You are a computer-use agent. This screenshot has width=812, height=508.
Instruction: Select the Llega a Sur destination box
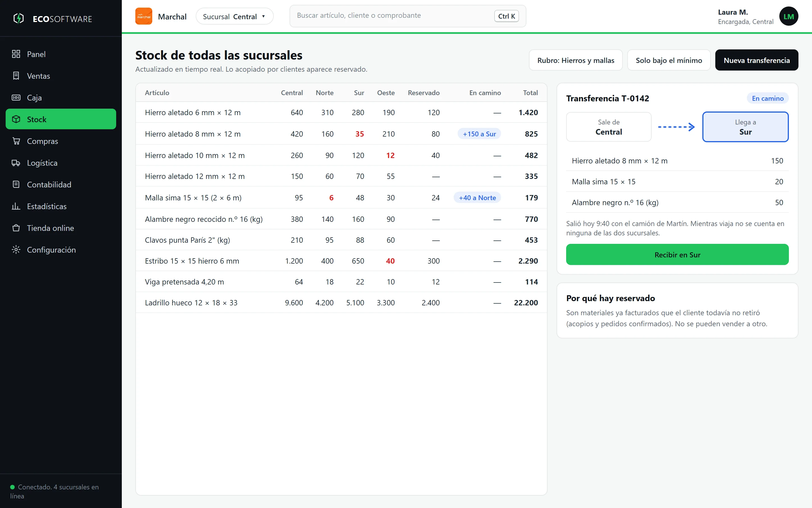(745, 127)
